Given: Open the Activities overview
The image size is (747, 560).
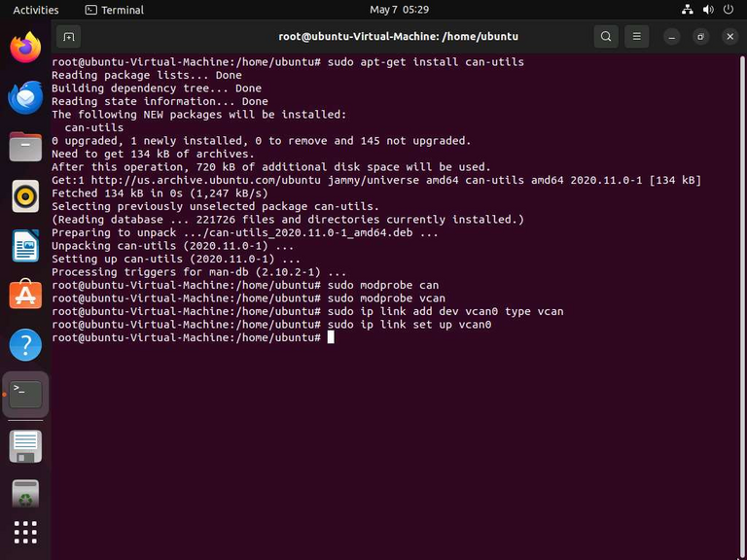Looking at the screenshot, I should click(x=36, y=10).
